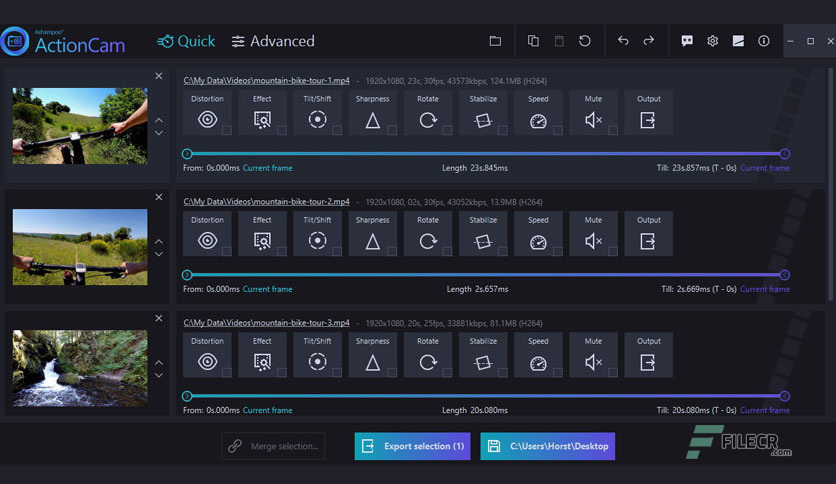836x484 pixels.
Task: Switch to Advanced mode tab
Action: point(273,41)
